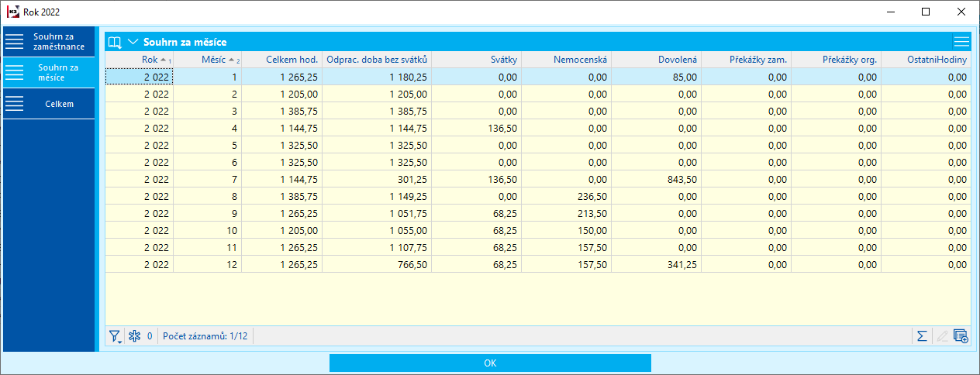Click the OstatniHodiny column header

coord(926,60)
